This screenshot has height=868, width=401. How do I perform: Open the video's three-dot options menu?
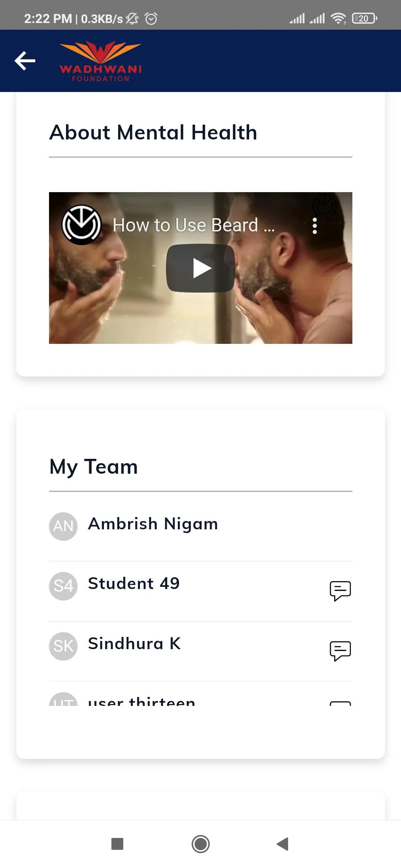click(315, 226)
